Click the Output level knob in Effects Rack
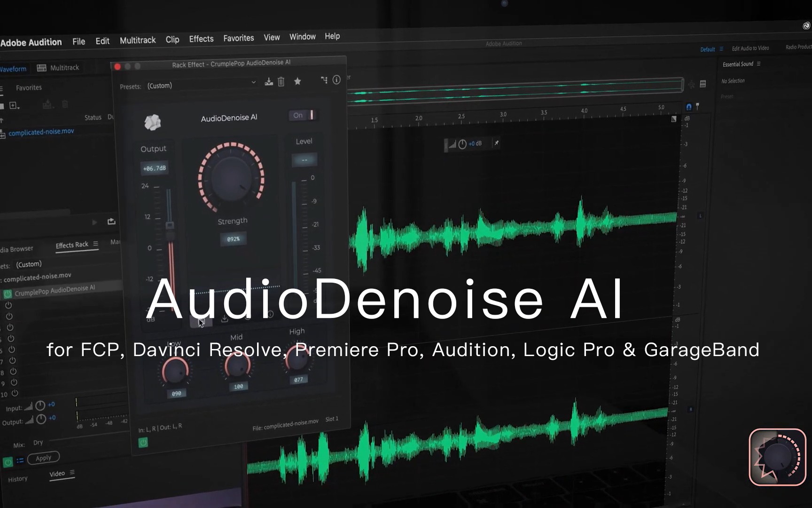 (41, 419)
